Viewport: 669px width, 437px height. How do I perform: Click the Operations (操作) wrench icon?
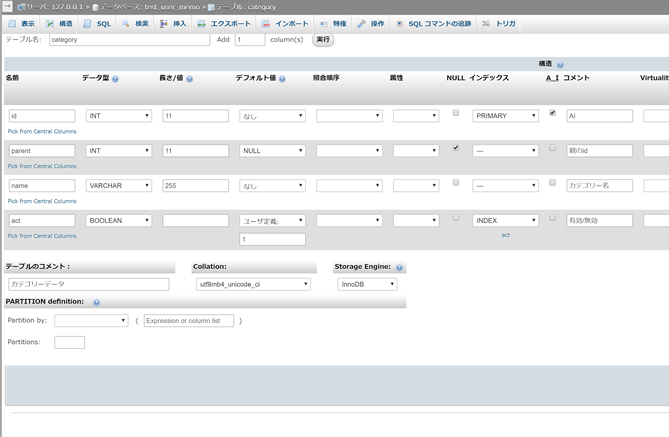click(x=361, y=24)
